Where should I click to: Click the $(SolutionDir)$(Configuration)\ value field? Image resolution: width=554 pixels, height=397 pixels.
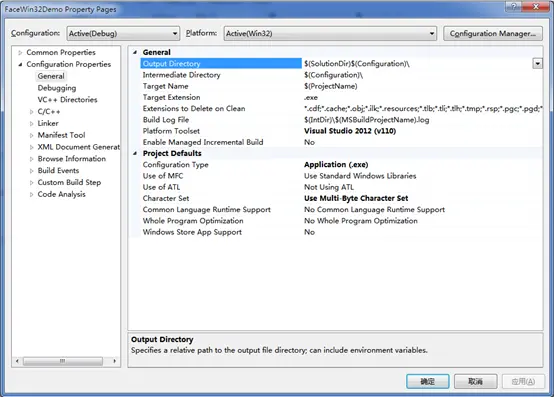(x=417, y=64)
